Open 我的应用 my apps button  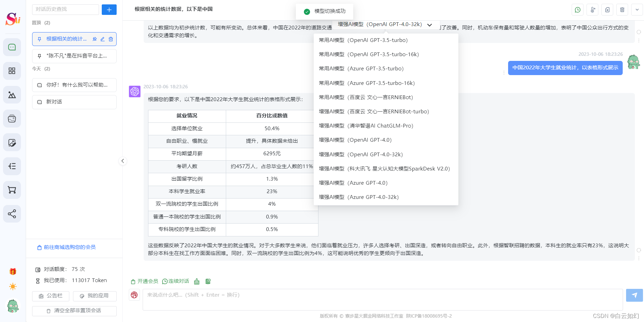(95, 296)
